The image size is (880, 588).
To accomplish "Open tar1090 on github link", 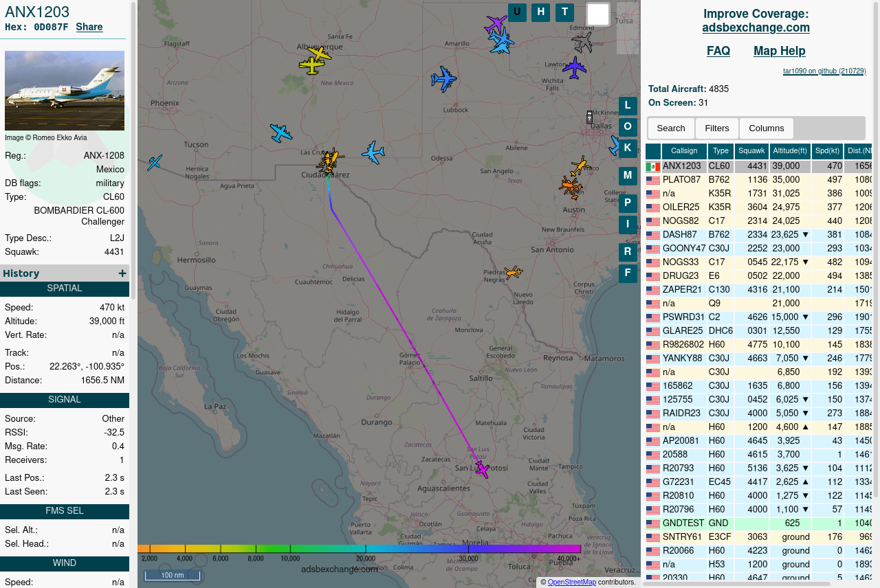I will click(x=824, y=71).
